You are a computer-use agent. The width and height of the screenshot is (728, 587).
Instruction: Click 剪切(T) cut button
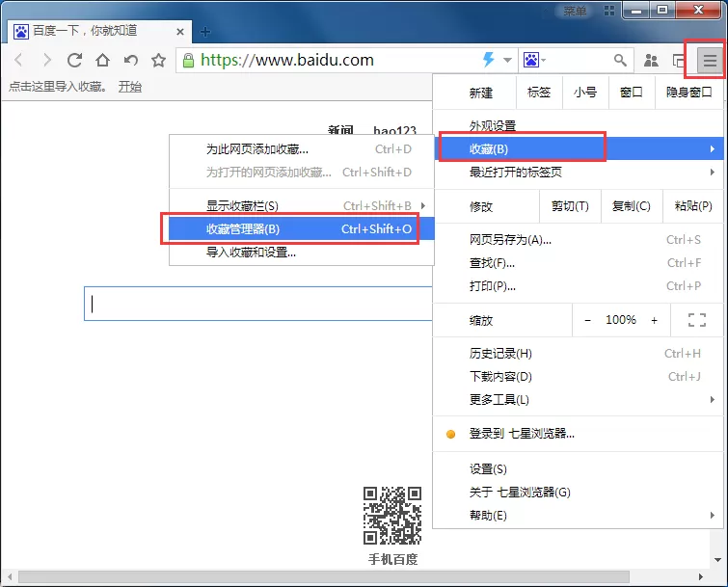(x=570, y=206)
